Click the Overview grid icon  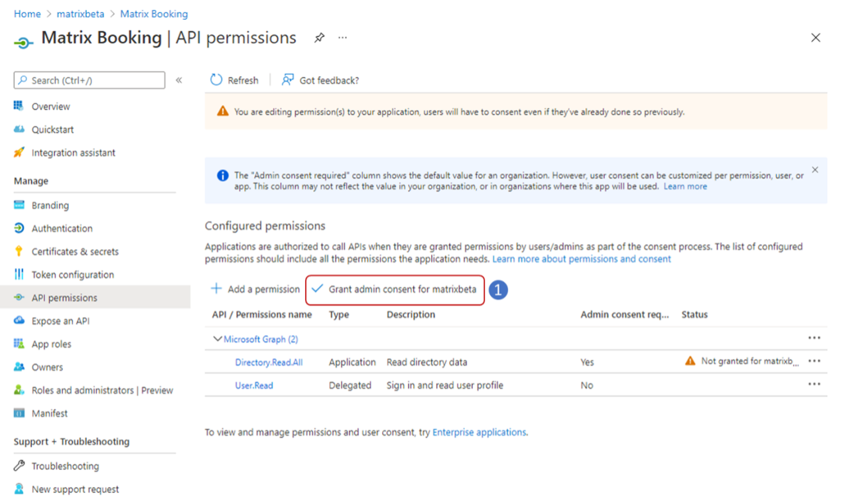19,106
